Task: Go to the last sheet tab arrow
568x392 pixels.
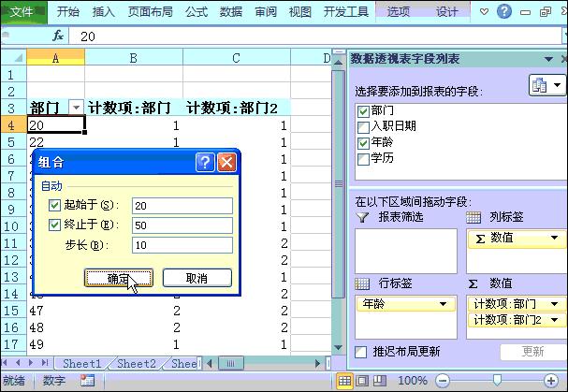Action: click(45, 363)
